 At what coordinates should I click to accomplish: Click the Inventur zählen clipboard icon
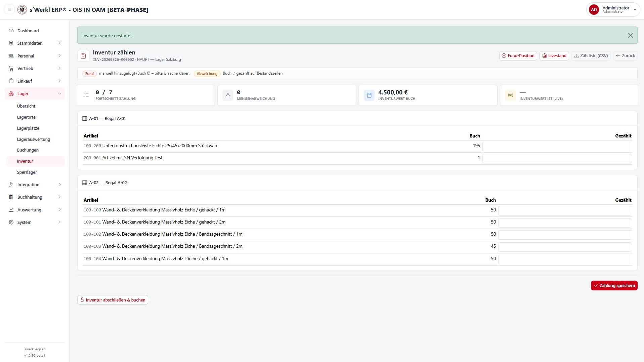(83, 56)
